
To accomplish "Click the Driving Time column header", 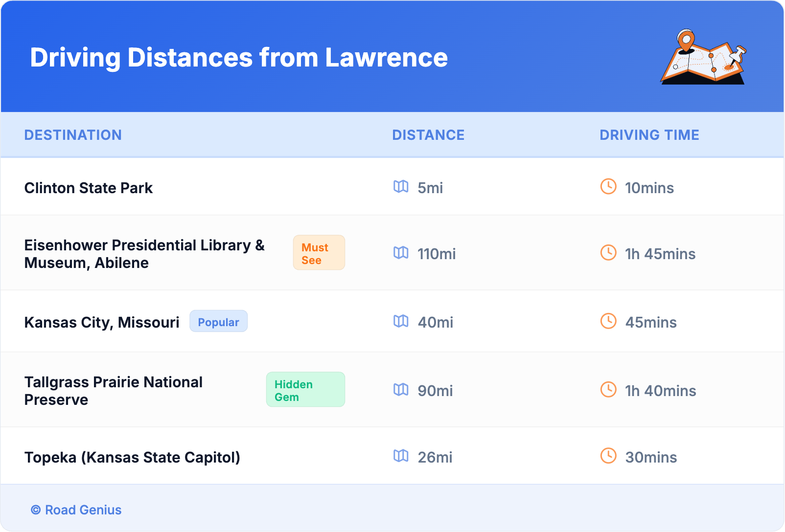I will click(x=649, y=135).
